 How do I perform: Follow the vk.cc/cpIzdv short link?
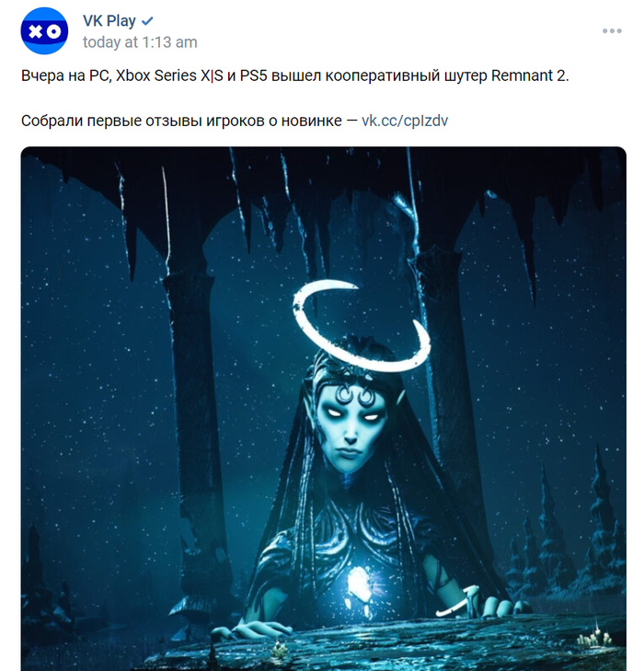click(x=405, y=121)
